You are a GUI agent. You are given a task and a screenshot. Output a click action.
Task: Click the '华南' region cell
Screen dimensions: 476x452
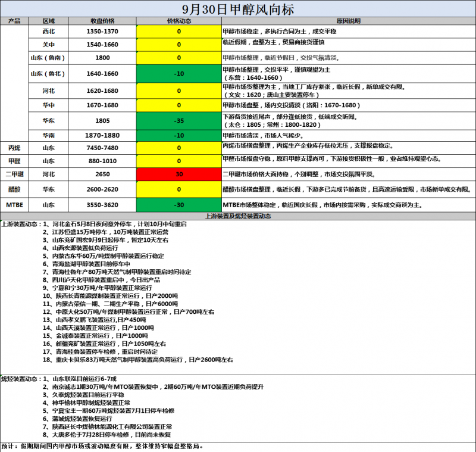(49, 135)
